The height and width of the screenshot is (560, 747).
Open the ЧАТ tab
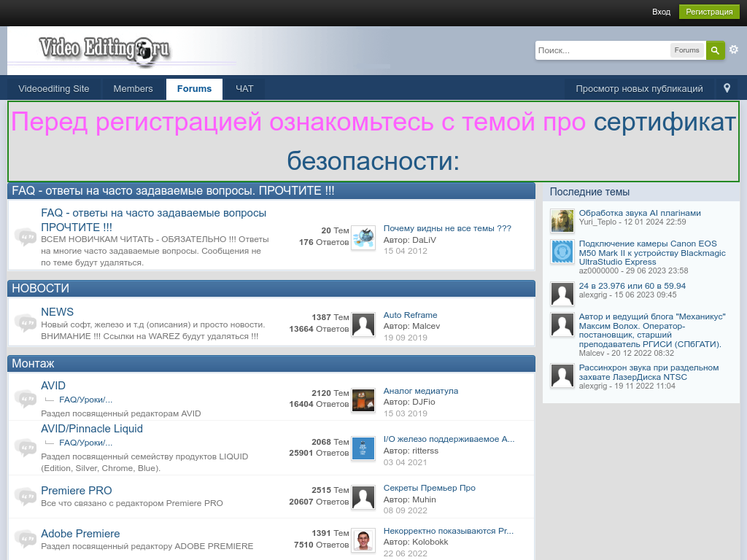point(244,89)
